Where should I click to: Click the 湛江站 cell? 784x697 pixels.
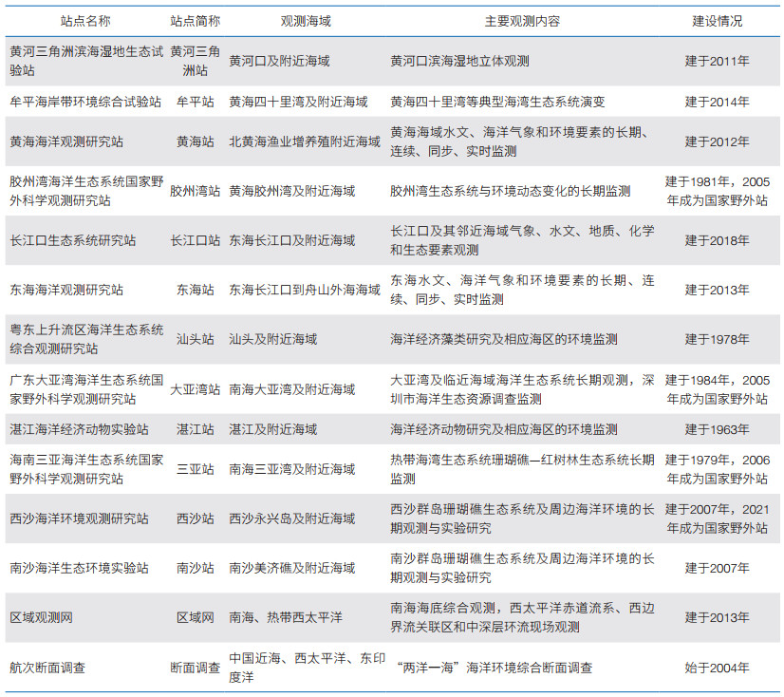click(195, 429)
